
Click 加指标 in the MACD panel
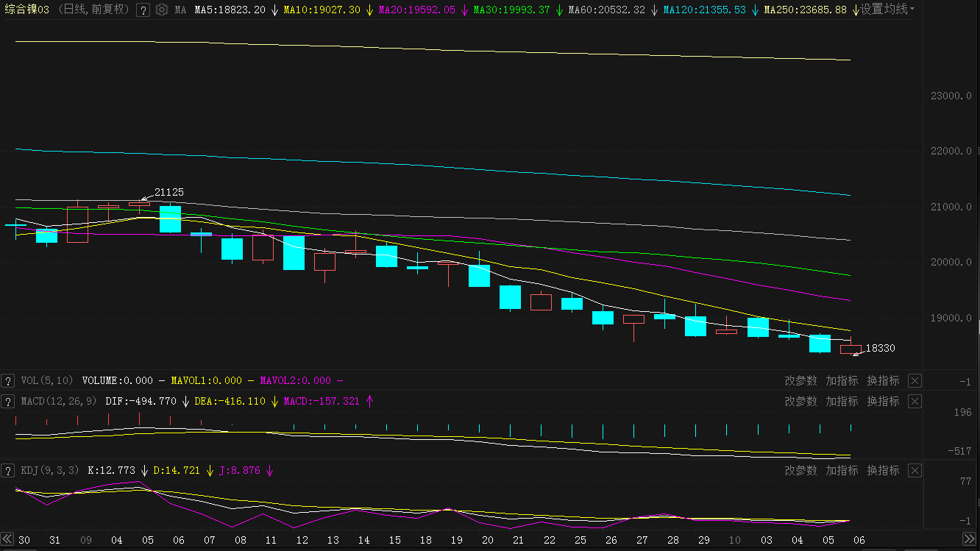click(x=842, y=402)
